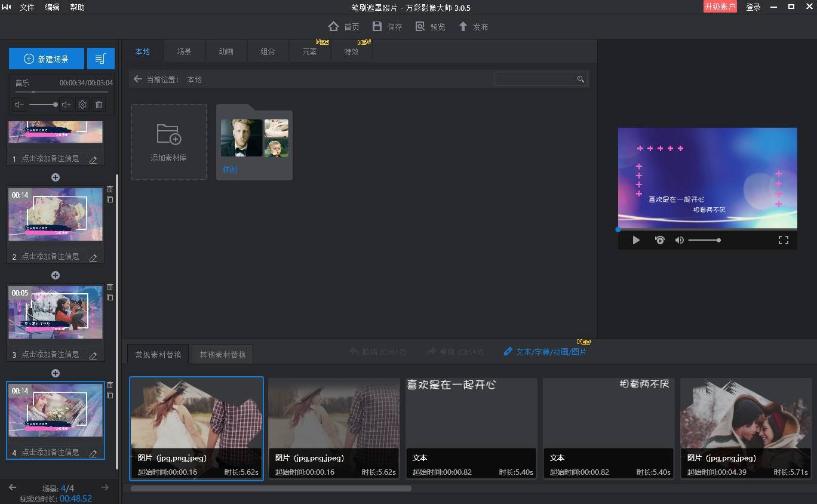Click the replay-from-start icon in the preview player
This screenshot has height=504, width=817.
[x=659, y=240]
